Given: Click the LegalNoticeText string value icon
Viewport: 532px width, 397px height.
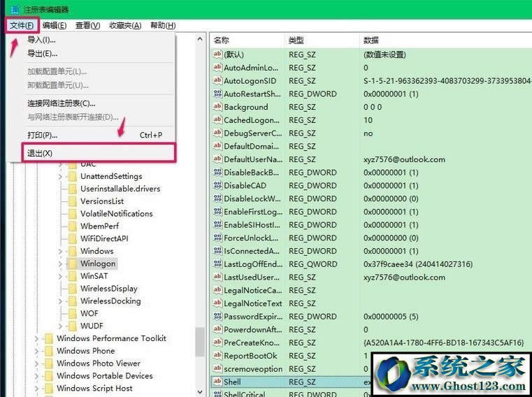Looking at the screenshot, I should click(217, 303).
